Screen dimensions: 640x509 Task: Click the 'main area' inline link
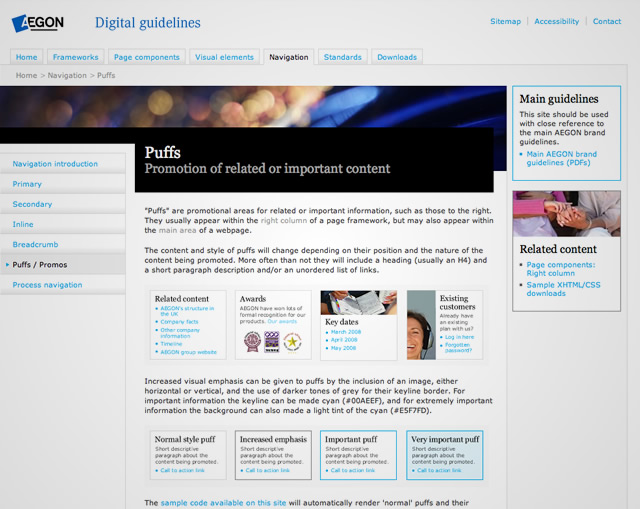click(177, 230)
